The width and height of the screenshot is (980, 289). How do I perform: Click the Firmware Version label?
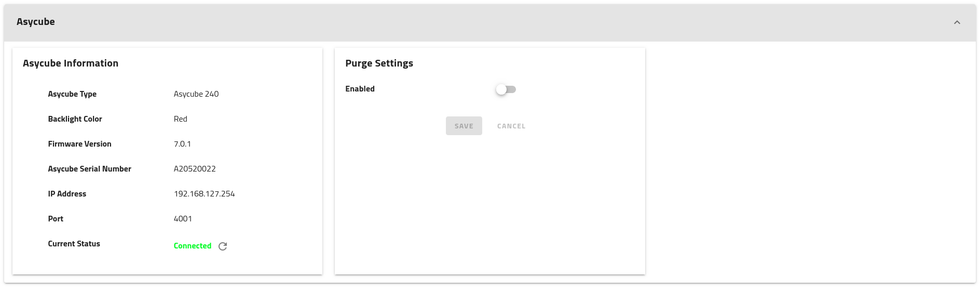(x=79, y=144)
